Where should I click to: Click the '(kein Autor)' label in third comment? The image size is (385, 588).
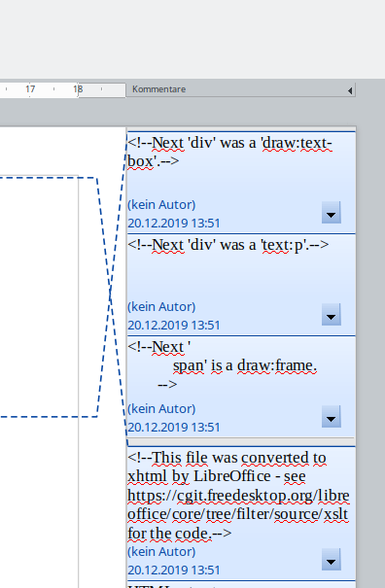[x=161, y=409]
